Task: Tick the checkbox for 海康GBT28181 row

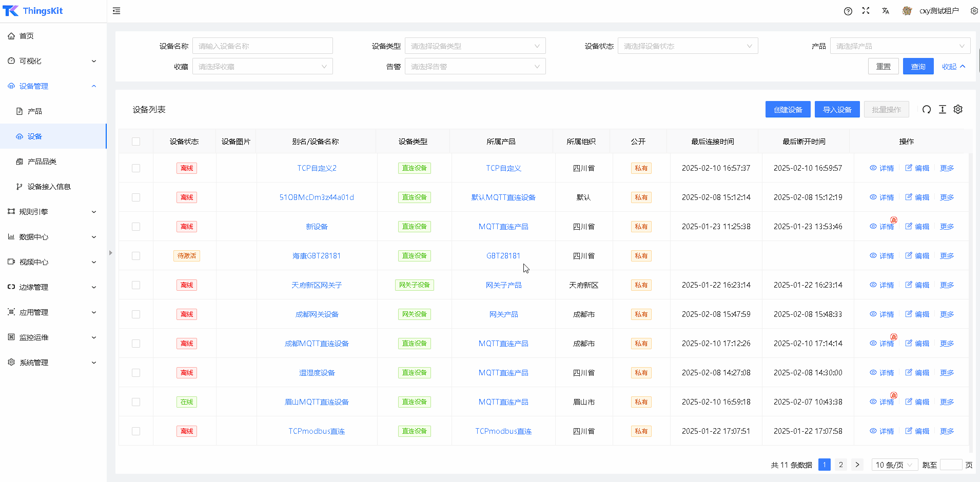Action: [136, 256]
